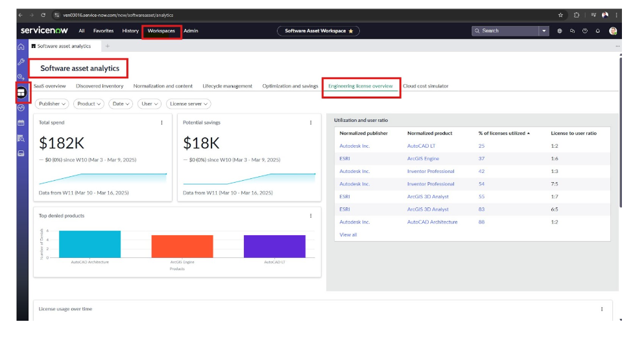Open the AutoCAD Architecture product link
The height and width of the screenshot is (348, 644).
[x=432, y=222]
